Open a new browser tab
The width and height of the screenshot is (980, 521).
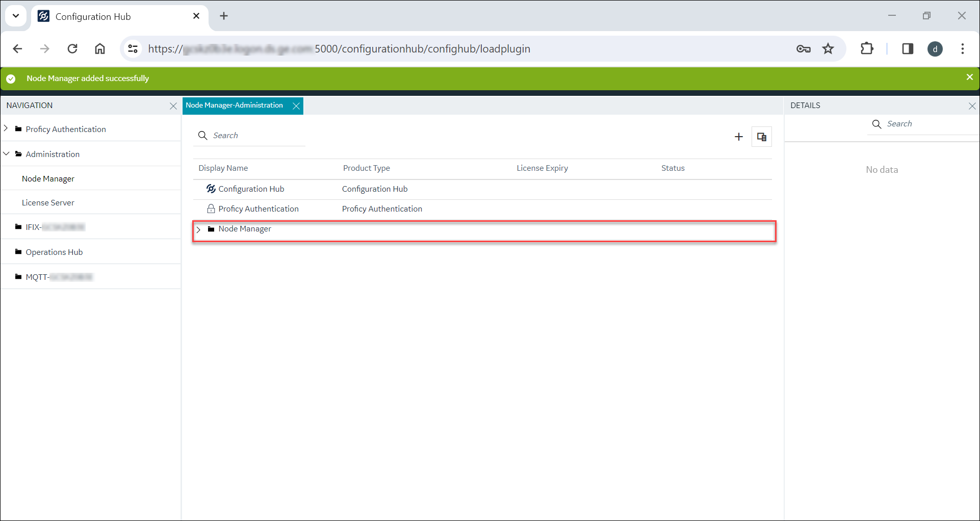coord(224,16)
